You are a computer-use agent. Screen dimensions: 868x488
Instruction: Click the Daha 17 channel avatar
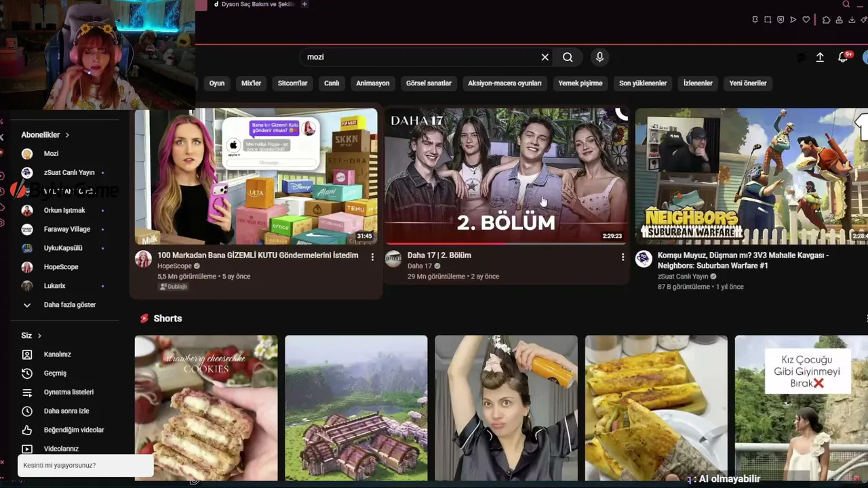(393, 259)
